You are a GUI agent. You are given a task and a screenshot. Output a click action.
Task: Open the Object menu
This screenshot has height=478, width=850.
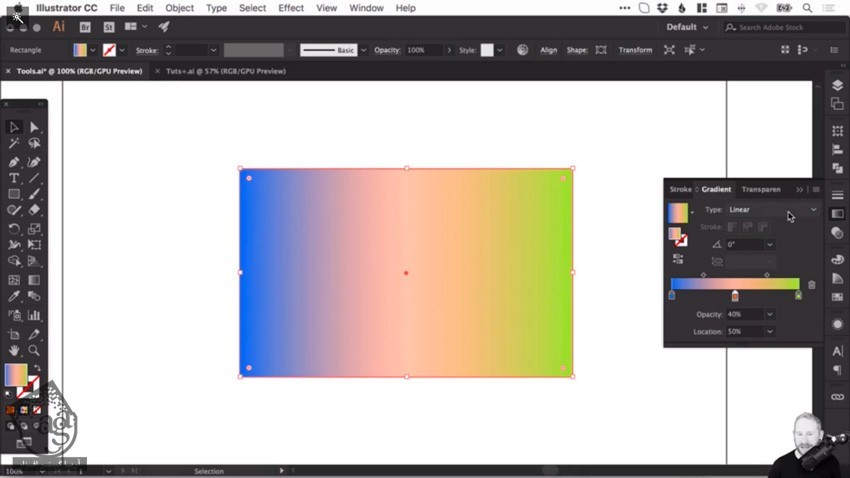[x=179, y=8]
